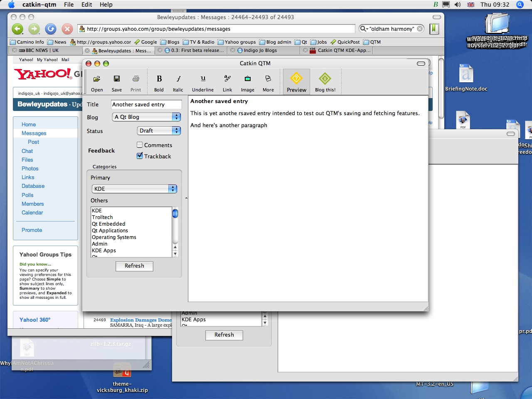Reload the page in Camino
This screenshot has height=399, width=532.
click(x=51, y=29)
